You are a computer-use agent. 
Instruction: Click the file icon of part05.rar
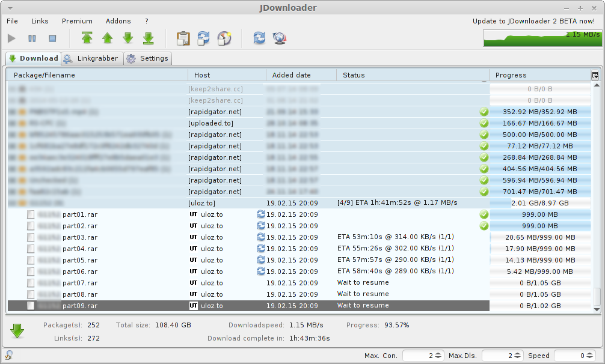pyautogui.click(x=31, y=260)
